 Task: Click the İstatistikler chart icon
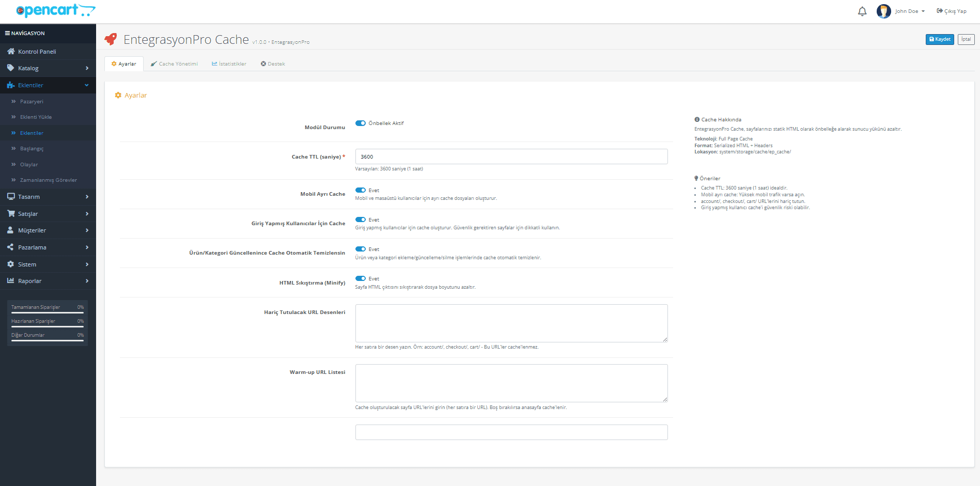pyautogui.click(x=214, y=64)
